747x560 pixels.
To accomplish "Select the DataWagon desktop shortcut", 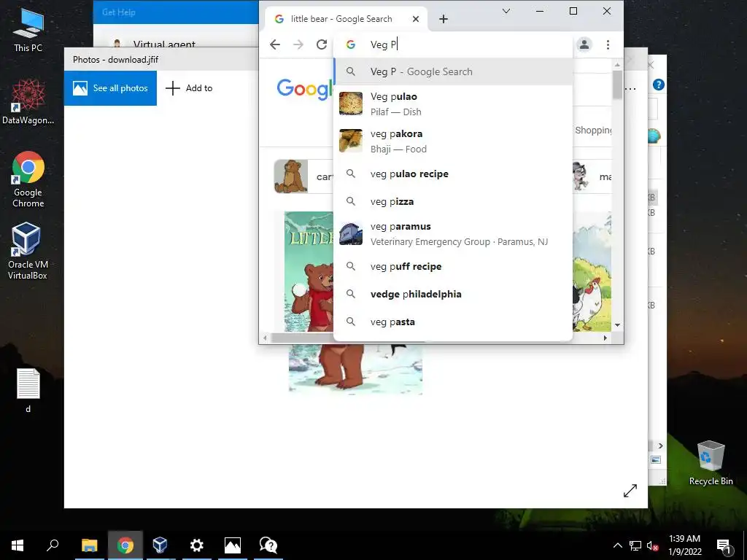I will (28, 101).
